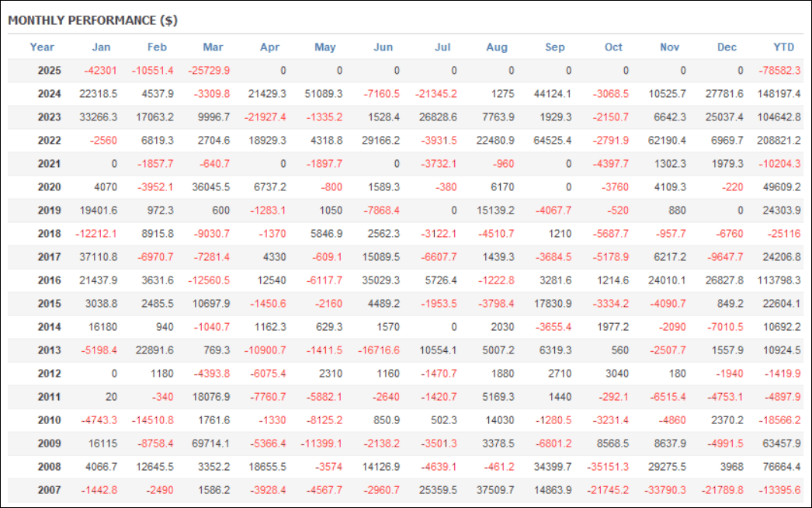Select the 2023 row year label

coord(49,117)
